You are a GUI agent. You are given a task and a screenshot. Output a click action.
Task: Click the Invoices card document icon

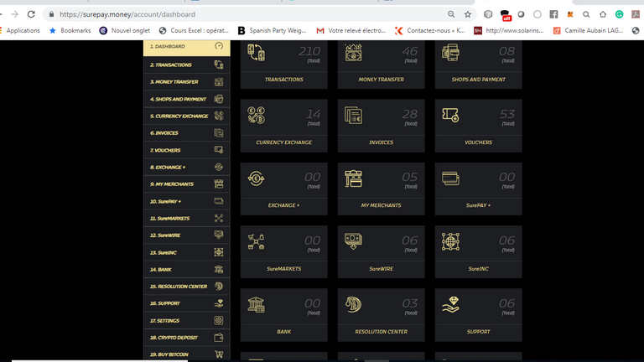tap(353, 116)
